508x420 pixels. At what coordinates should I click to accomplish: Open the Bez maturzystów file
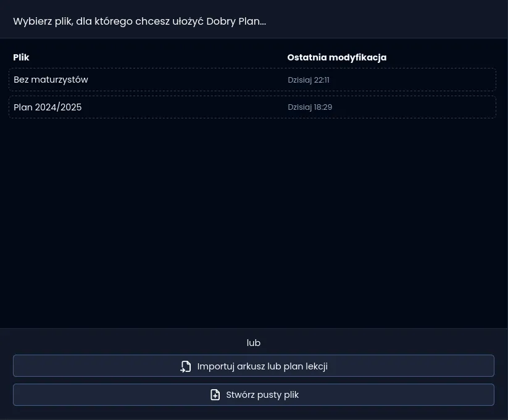click(51, 80)
